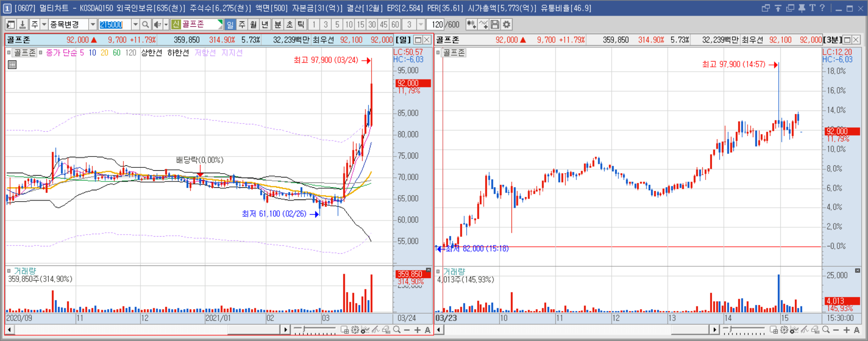The height and width of the screenshot is (341, 868).
Task: Click the font T icon in title bar
Action: [812, 8]
